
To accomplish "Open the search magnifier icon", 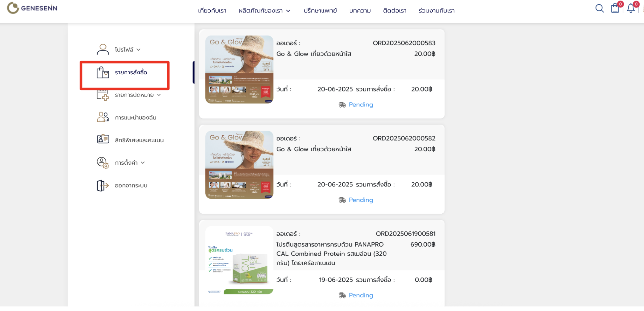I will click(599, 8).
